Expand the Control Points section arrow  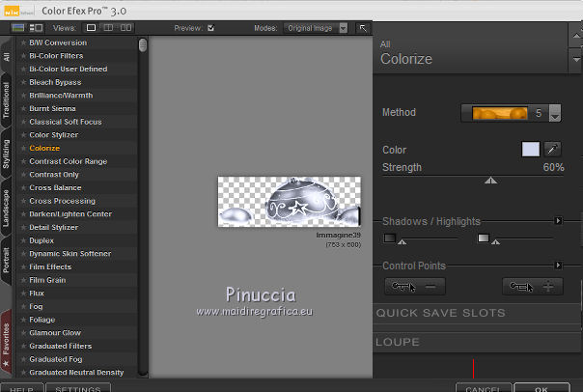coord(558,266)
